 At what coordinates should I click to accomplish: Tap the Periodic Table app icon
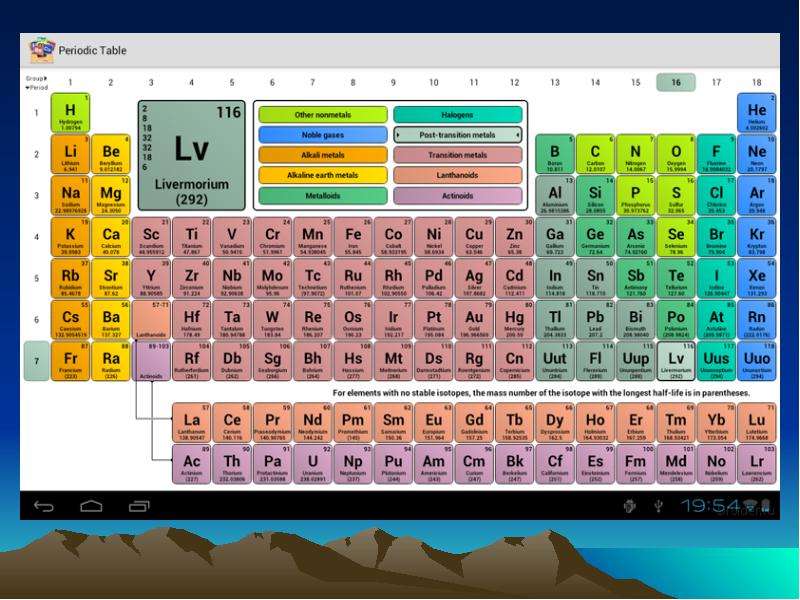(42, 50)
